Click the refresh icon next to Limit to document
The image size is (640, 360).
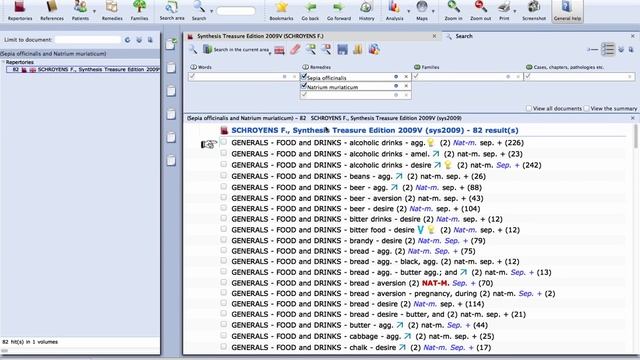pyautogui.click(x=127, y=40)
